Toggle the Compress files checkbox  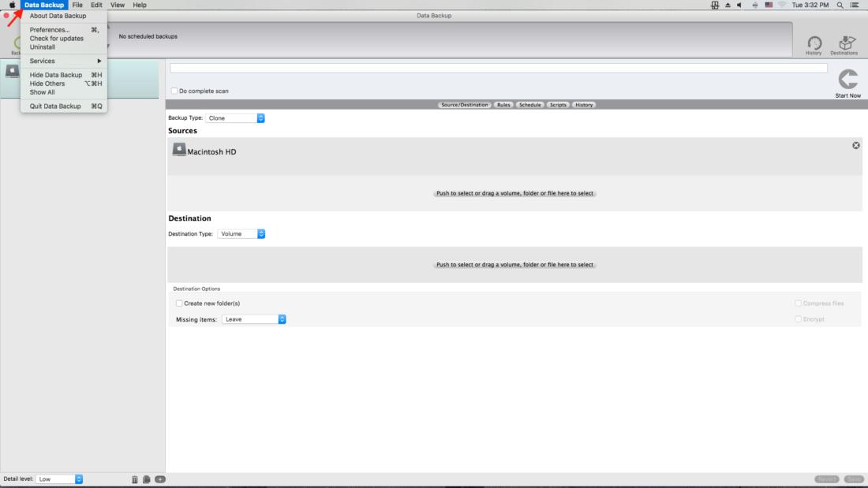point(796,303)
